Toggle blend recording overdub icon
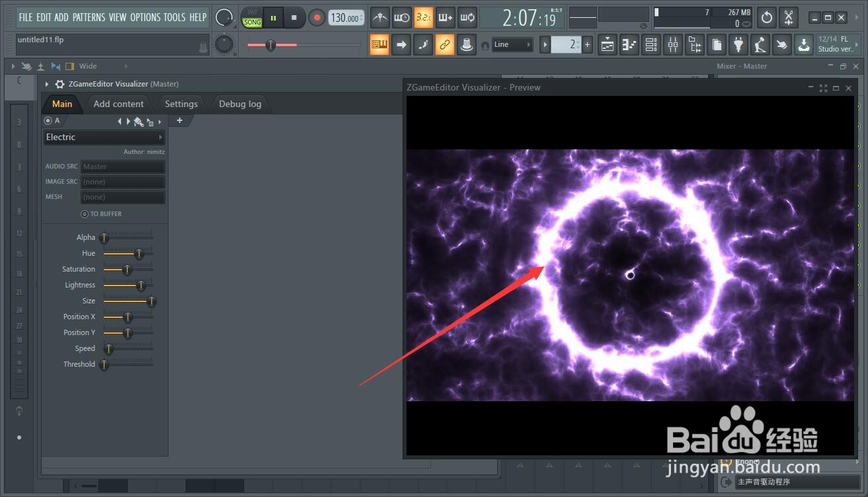The height and width of the screenshot is (497, 868). point(445,18)
